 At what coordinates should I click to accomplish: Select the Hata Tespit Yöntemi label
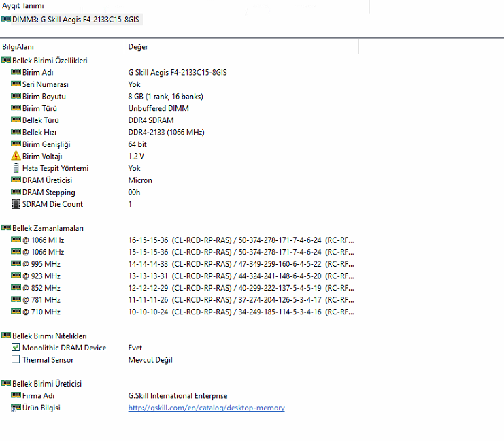(x=55, y=168)
